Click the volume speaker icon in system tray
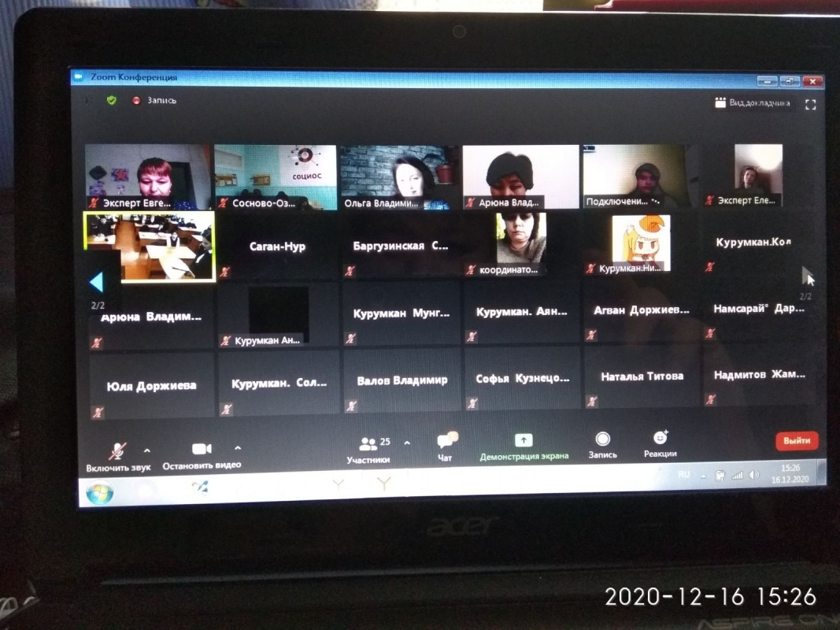This screenshot has width=840, height=630. [x=753, y=475]
